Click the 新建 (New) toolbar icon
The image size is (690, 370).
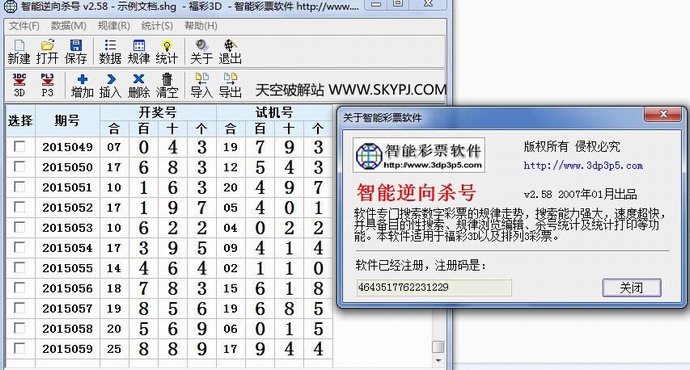[19, 51]
